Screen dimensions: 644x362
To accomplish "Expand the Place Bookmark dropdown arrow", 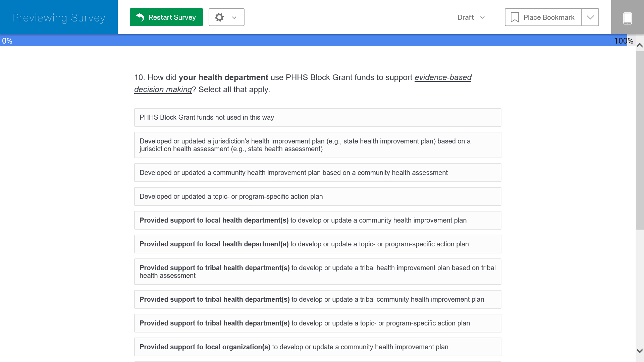I will (590, 17).
